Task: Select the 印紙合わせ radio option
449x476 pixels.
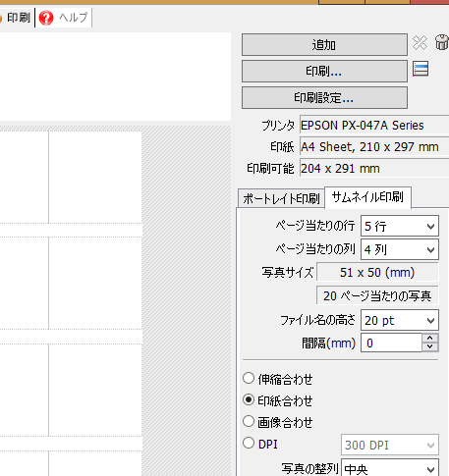Action: click(x=249, y=399)
